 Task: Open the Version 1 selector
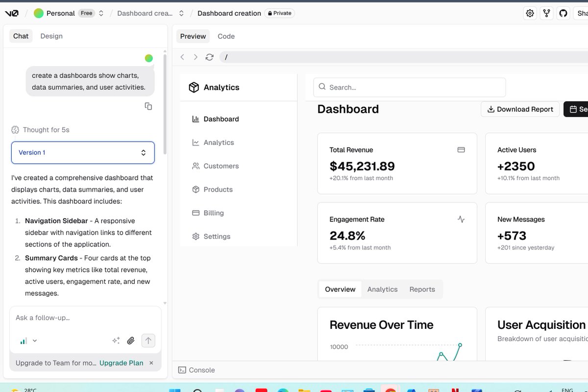point(83,152)
